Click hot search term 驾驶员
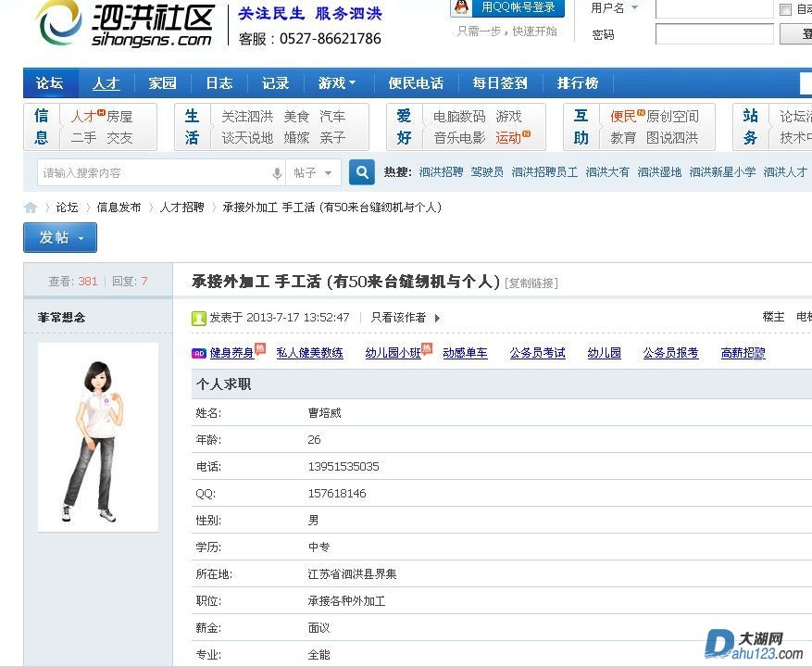The height and width of the screenshot is (667, 812). tap(487, 172)
